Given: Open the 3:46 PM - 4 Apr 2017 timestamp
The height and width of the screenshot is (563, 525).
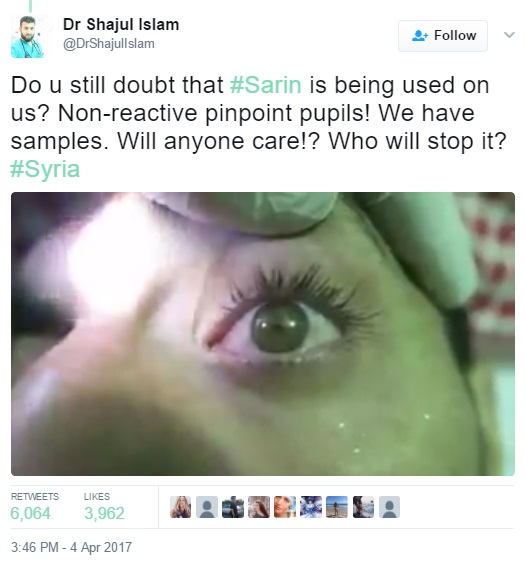Looking at the screenshot, I should click(71, 547).
